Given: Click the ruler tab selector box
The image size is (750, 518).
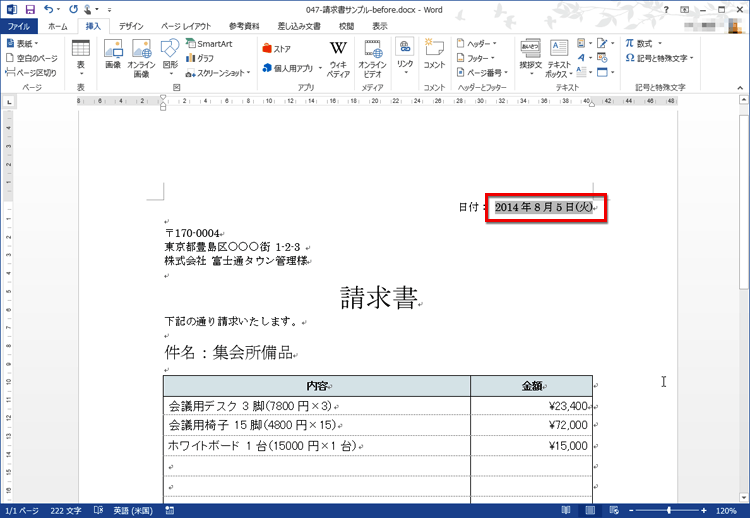Looking at the screenshot, I should [x=9, y=101].
